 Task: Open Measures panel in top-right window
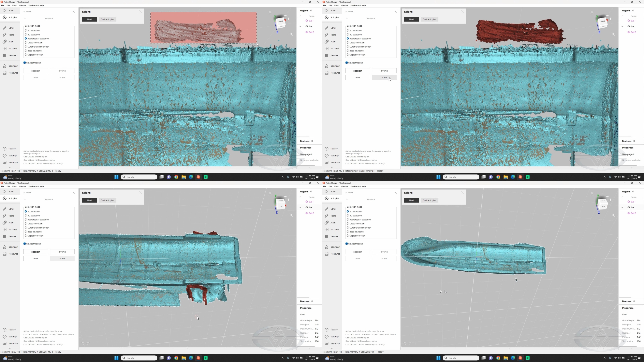(332, 73)
